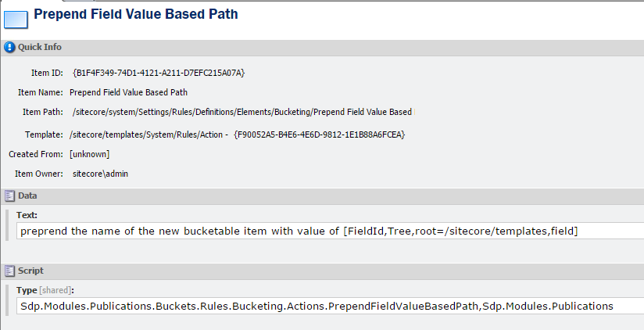
Task: Select the Item ID GUID value
Action: (x=159, y=73)
